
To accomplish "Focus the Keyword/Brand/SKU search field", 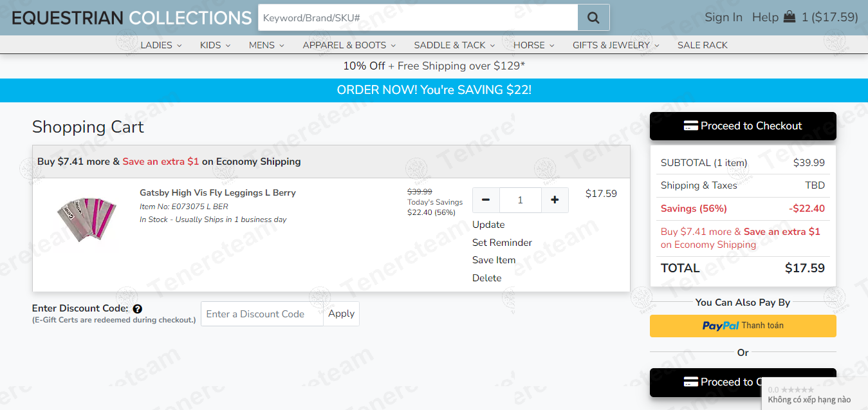I will [x=418, y=18].
